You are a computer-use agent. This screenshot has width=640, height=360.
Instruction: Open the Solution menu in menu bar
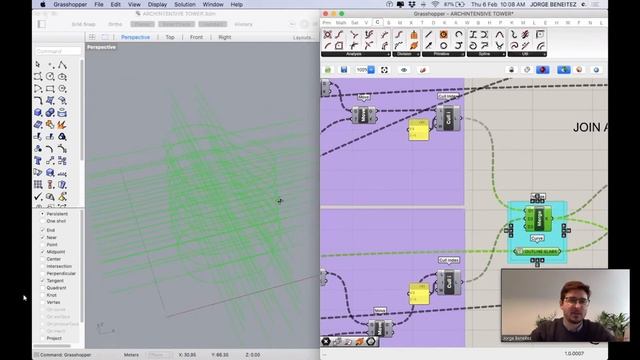tap(185, 4)
